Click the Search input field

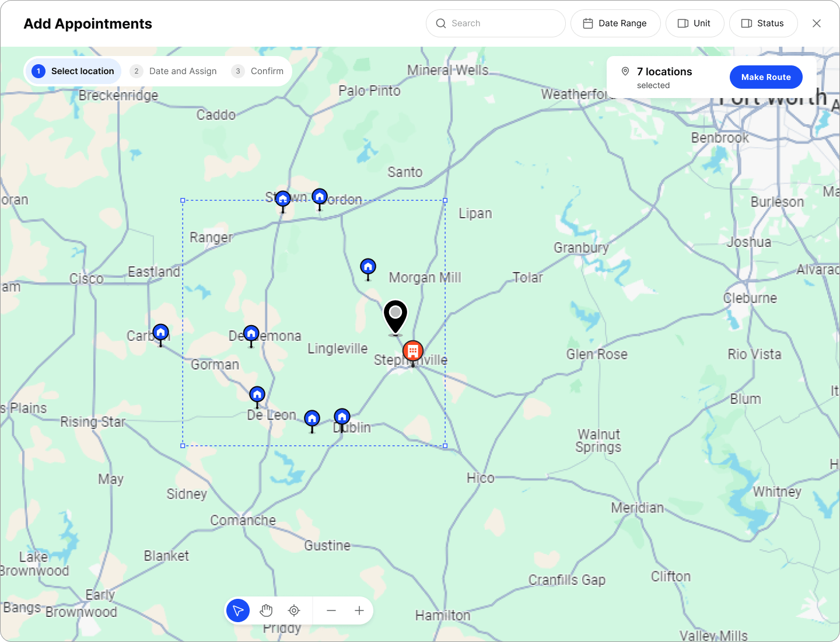click(x=496, y=23)
